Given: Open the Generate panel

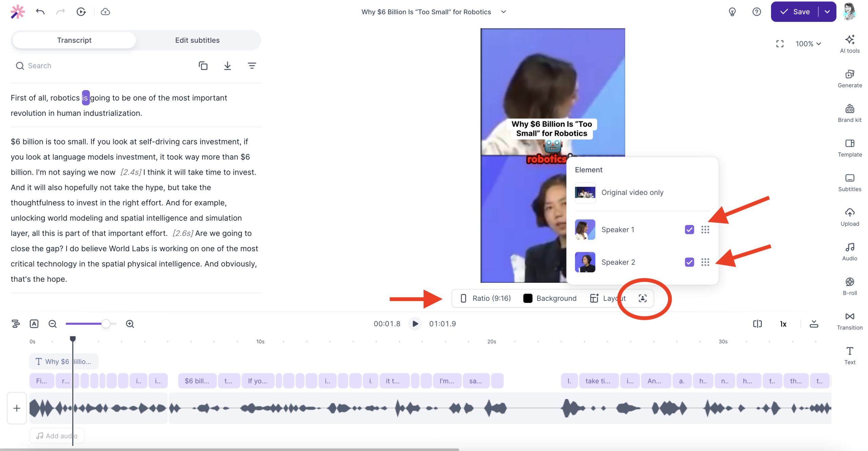Looking at the screenshot, I should pyautogui.click(x=849, y=78).
